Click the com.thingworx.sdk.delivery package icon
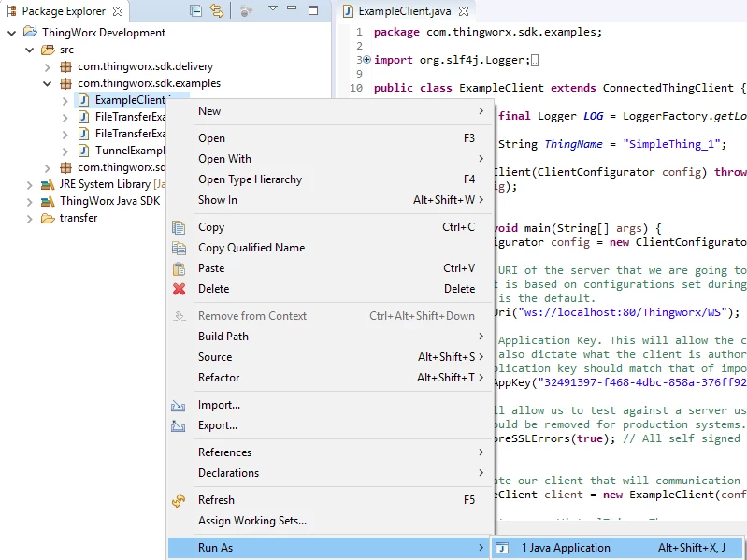 (x=65, y=66)
